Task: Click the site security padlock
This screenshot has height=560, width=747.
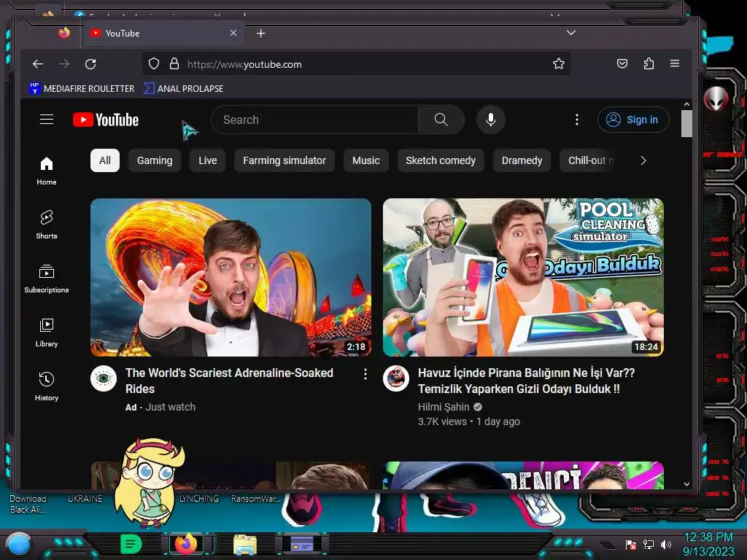Action: pyautogui.click(x=174, y=64)
